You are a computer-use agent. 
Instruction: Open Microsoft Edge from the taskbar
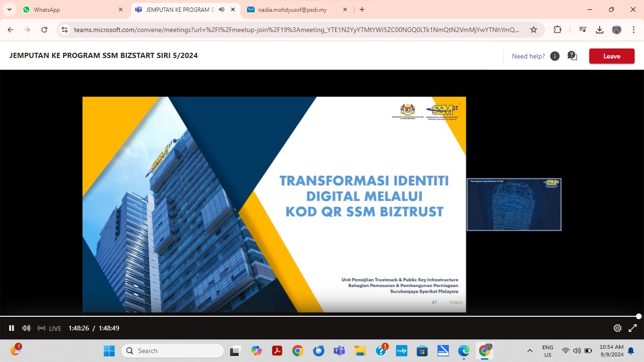(x=464, y=351)
